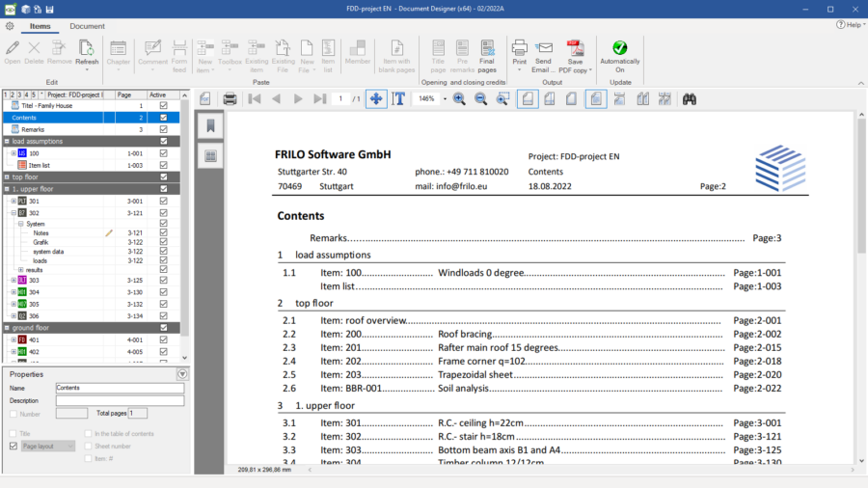Collapse the ribbon with the chevron
This screenshot has width=868, height=488.
[x=861, y=83]
